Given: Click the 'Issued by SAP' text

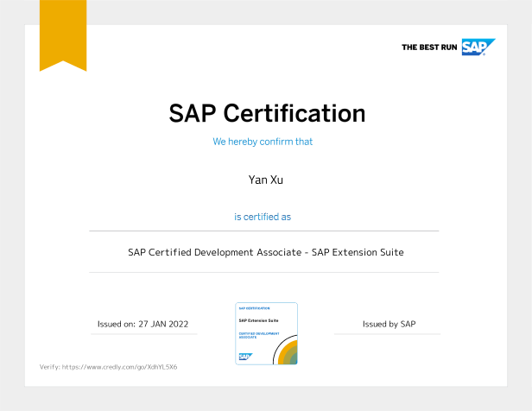Looking at the screenshot, I should pos(389,324).
